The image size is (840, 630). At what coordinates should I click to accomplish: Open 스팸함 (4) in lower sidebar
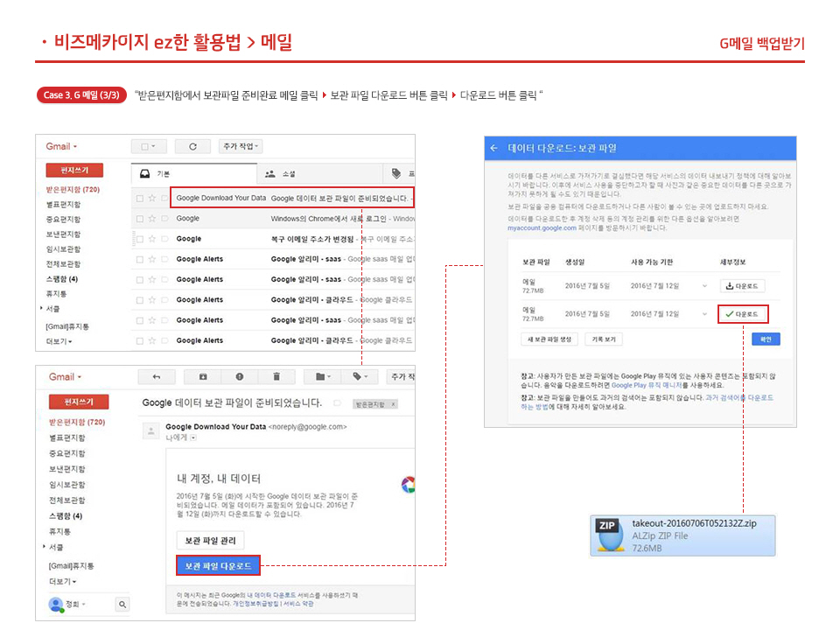tap(66, 516)
